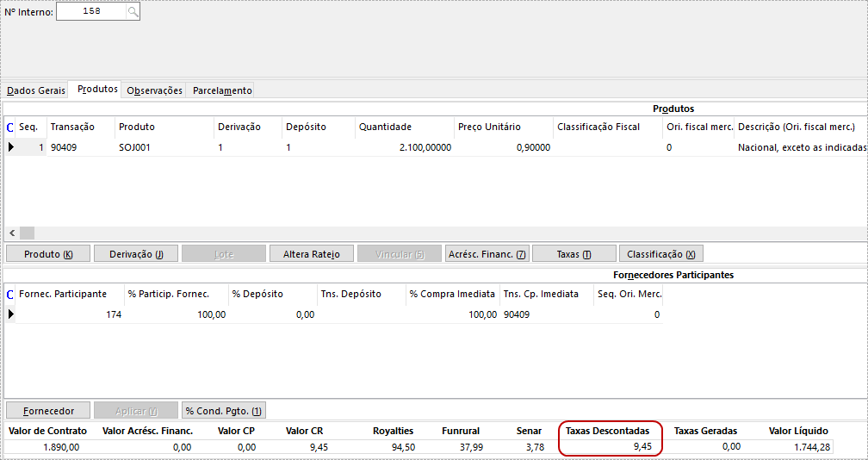Click the search magnifier beside Nº Interno
Viewport: 868px width, 460px height.
[x=133, y=11]
